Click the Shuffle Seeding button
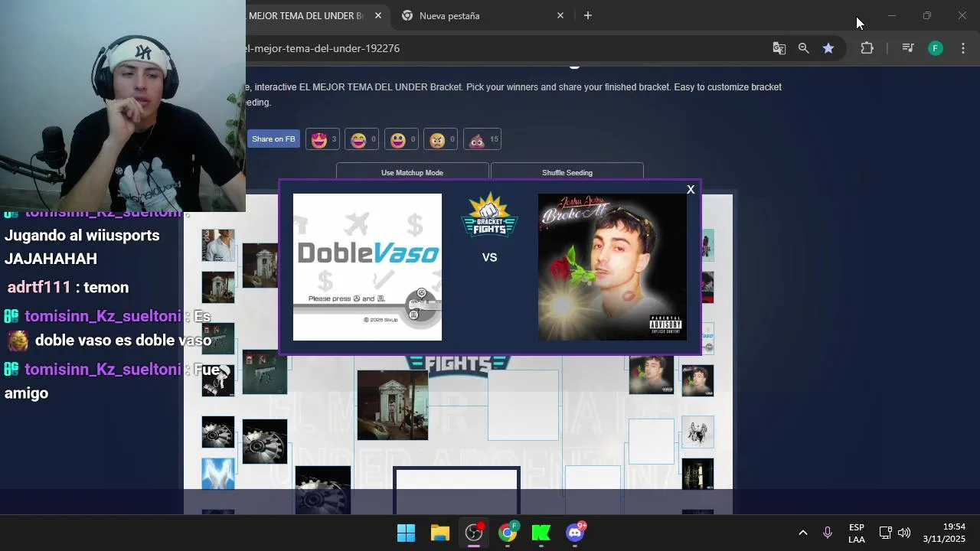This screenshot has width=980, height=551. [x=567, y=172]
